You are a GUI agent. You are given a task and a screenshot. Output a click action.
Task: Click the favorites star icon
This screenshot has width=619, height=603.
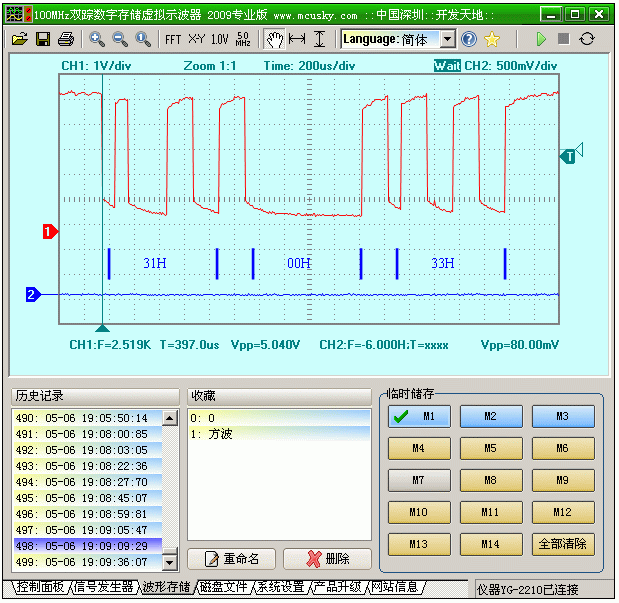point(492,39)
